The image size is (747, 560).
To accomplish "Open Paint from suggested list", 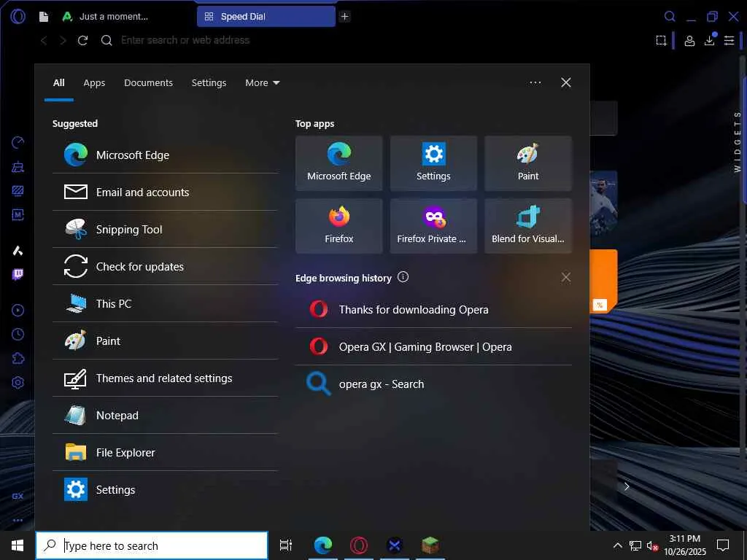I will click(165, 341).
